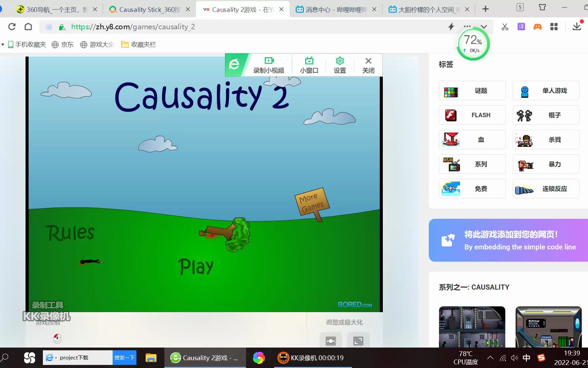Open the extensions grid icon
The height and width of the screenshot is (368, 588).
(554, 27)
